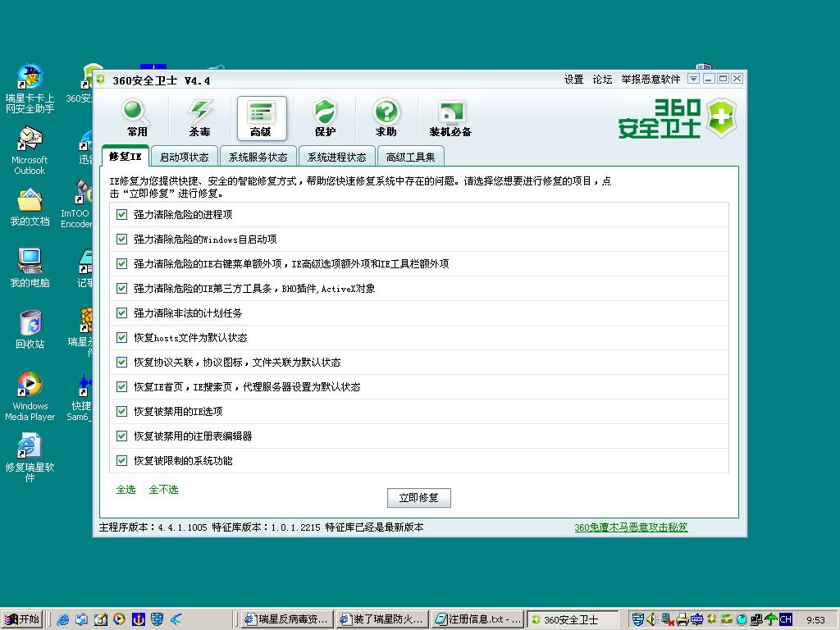The image size is (840, 630).
Task: Click the CH language indicator in tray
Action: 786,619
